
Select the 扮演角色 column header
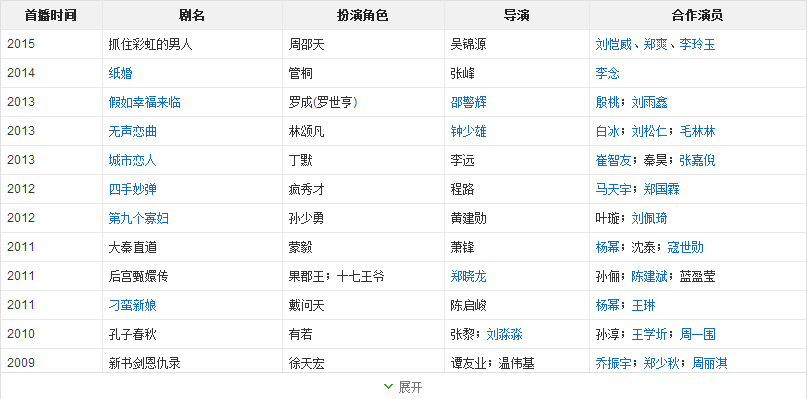pos(363,15)
